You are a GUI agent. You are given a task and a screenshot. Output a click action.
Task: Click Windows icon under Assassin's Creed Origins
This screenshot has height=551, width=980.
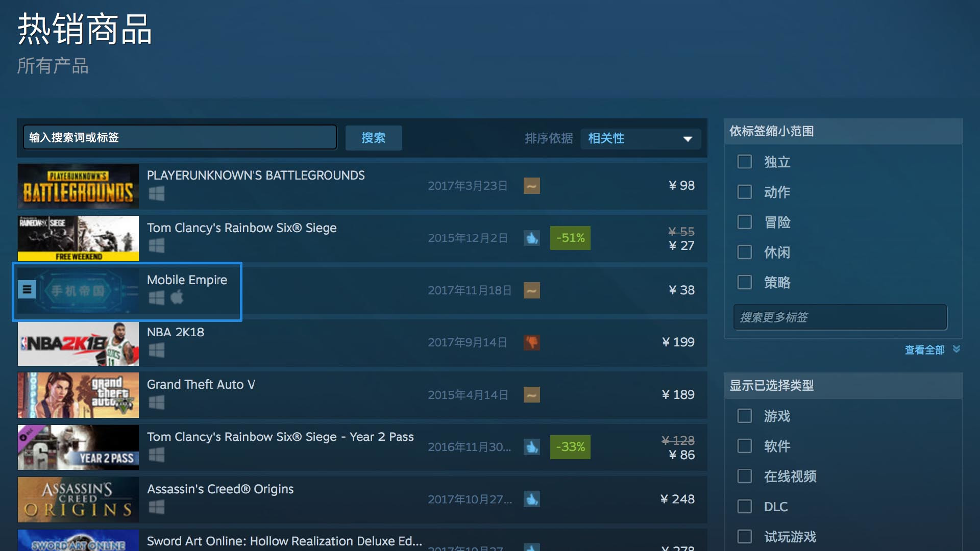[157, 507]
